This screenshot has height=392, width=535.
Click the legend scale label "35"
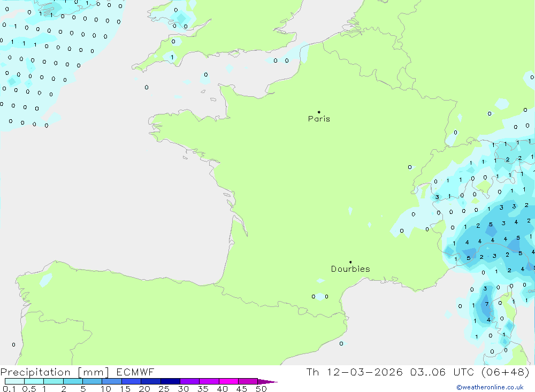click(203, 389)
